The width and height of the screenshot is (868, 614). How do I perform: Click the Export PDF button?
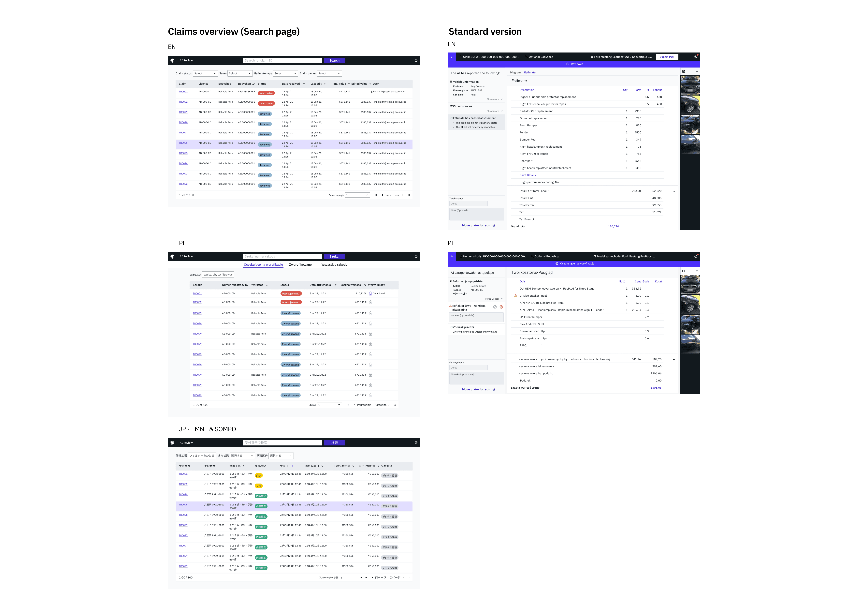tap(667, 57)
